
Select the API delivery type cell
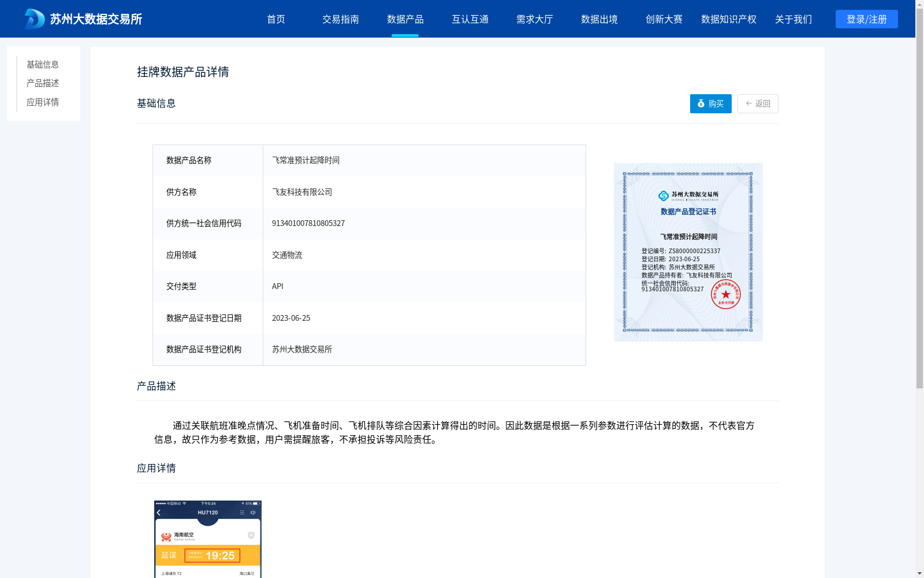(424, 286)
